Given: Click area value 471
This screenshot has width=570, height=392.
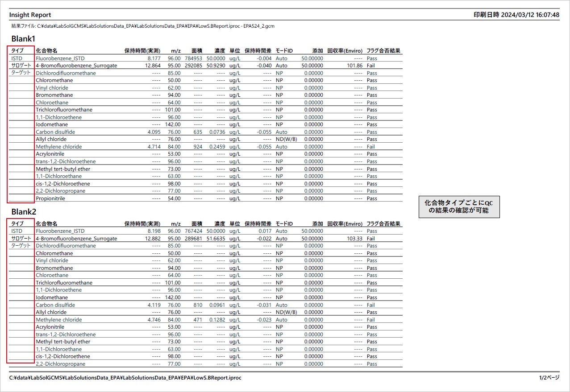Looking at the screenshot, I should point(198,320).
